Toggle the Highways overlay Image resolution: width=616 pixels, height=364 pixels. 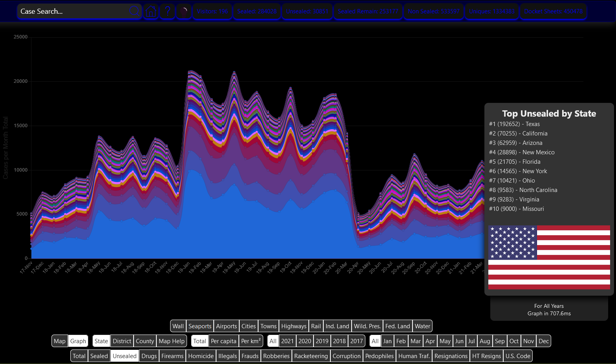coord(294,326)
